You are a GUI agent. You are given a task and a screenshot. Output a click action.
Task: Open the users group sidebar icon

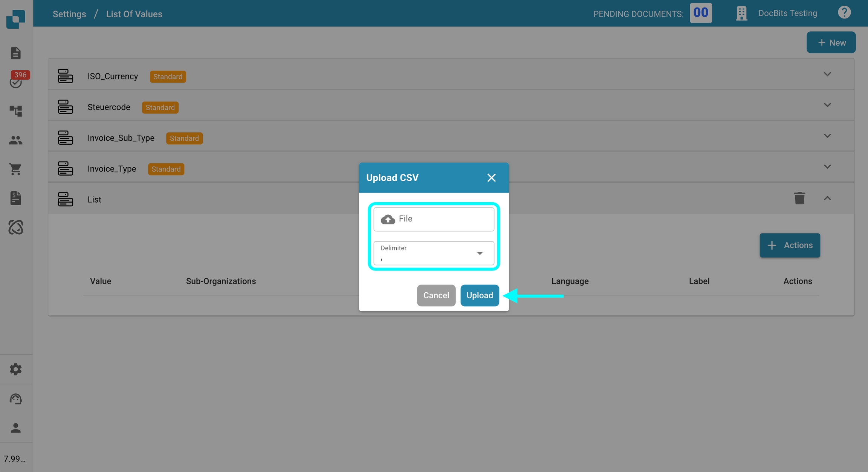(15, 140)
